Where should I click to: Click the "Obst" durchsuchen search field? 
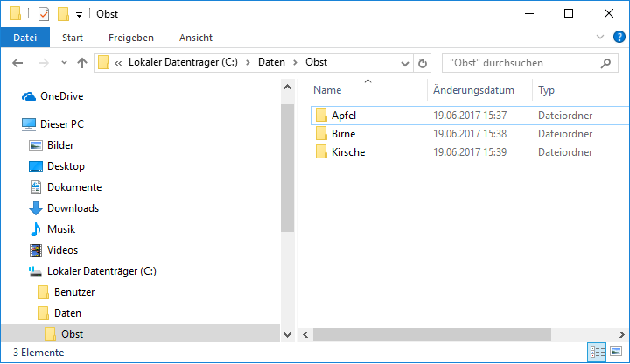click(530, 63)
